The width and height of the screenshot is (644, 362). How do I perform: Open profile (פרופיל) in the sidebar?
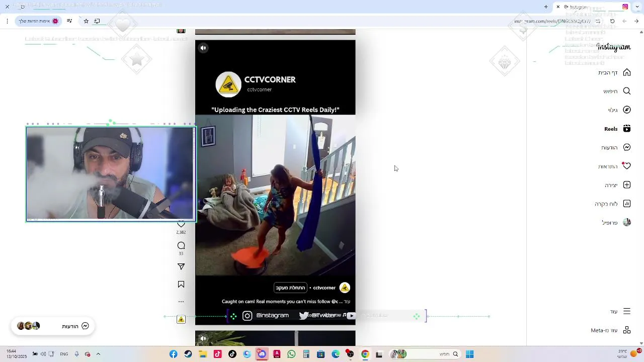(616, 222)
